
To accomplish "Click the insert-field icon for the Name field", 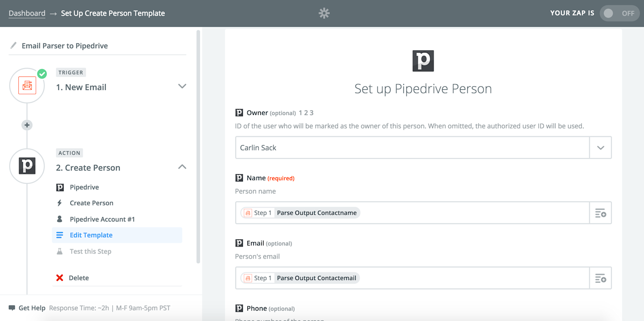I will 600,213.
